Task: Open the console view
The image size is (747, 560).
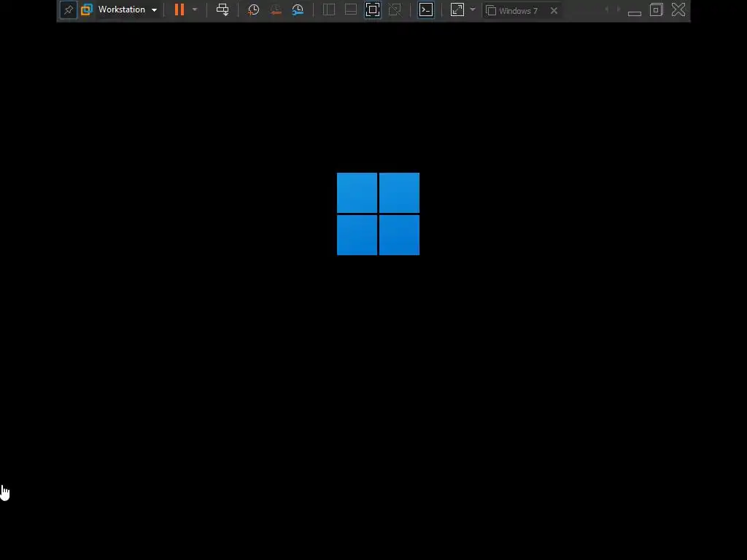Action: [x=426, y=9]
